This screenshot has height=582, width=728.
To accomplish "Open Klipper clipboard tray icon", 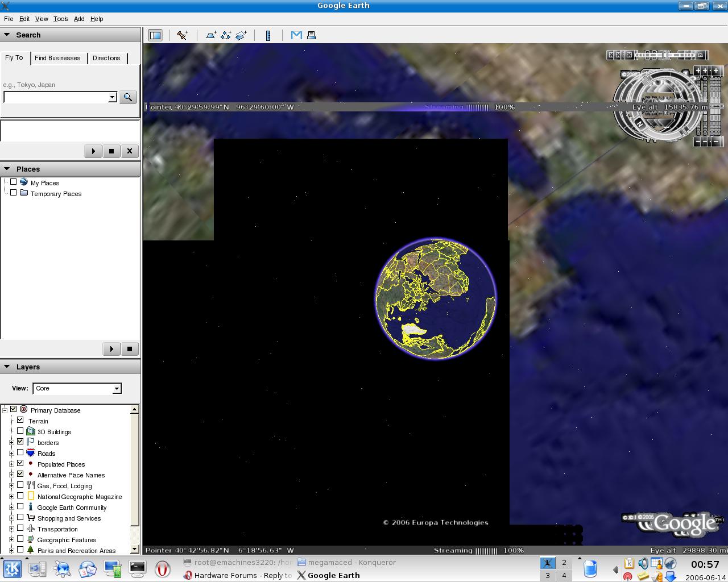I will pos(629,563).
